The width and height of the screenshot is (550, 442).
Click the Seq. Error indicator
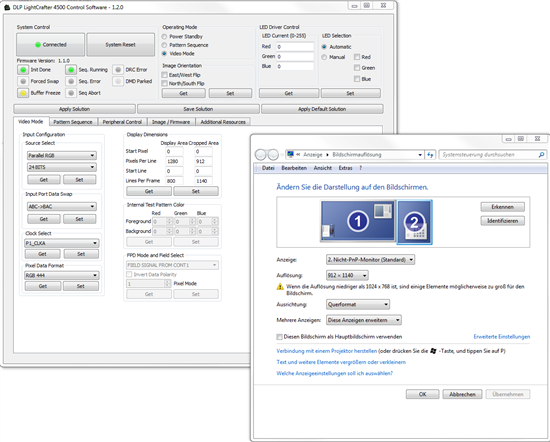71,81
